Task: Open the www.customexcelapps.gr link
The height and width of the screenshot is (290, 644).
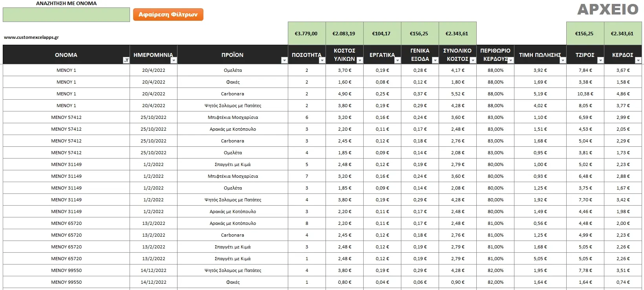Action: point(31,37)
